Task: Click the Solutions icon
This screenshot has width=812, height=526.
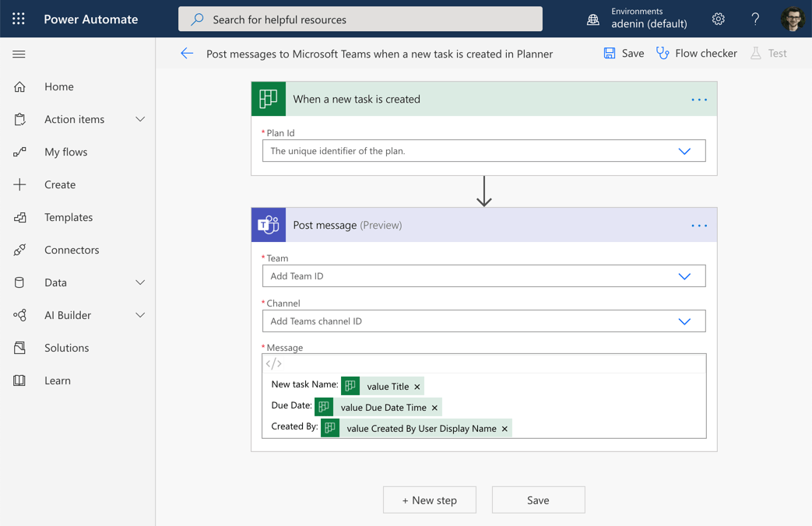Action: click(19, 348)
